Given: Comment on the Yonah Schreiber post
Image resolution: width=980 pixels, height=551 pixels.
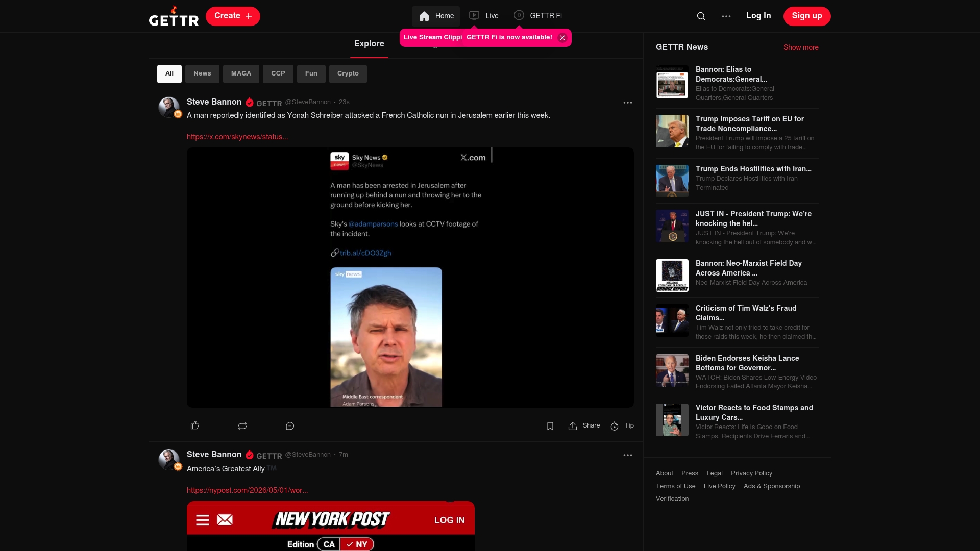Looking at the screenshot, I should [290, 425].
